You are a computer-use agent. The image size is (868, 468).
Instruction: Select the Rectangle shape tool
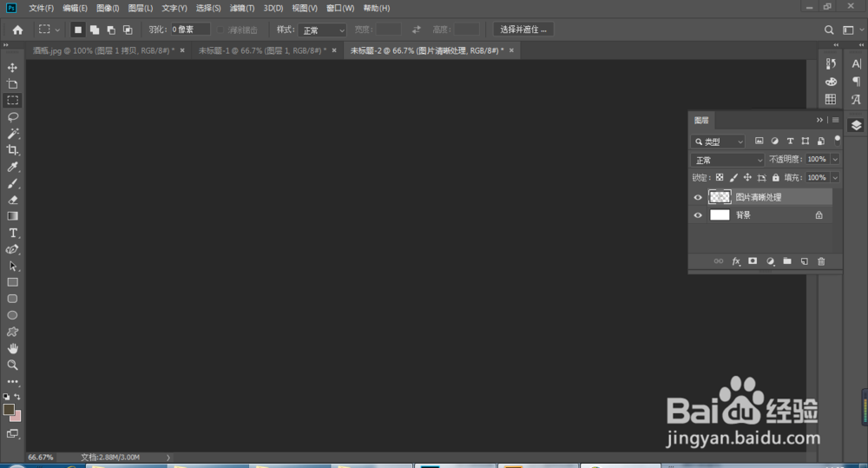12,282
